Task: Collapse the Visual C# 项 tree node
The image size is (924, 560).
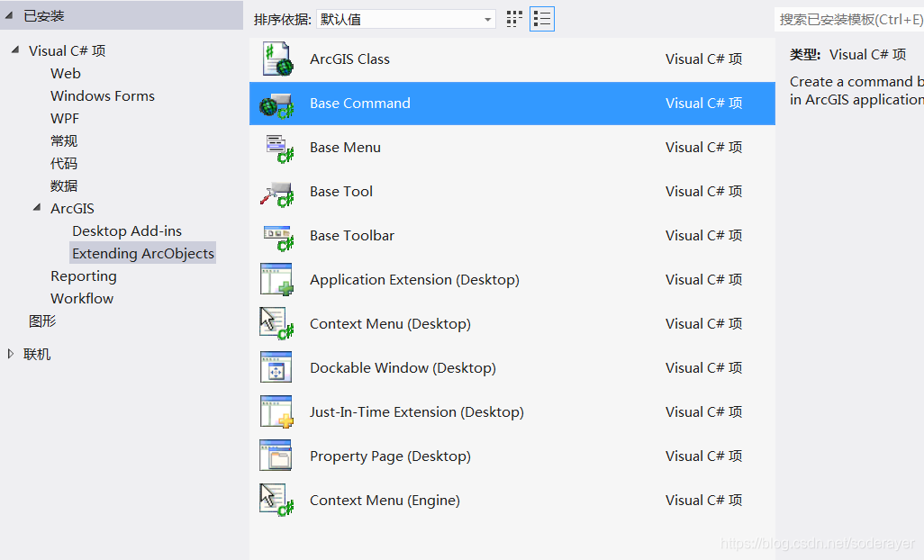Action: pyautogui.click(x=15, y=50)
